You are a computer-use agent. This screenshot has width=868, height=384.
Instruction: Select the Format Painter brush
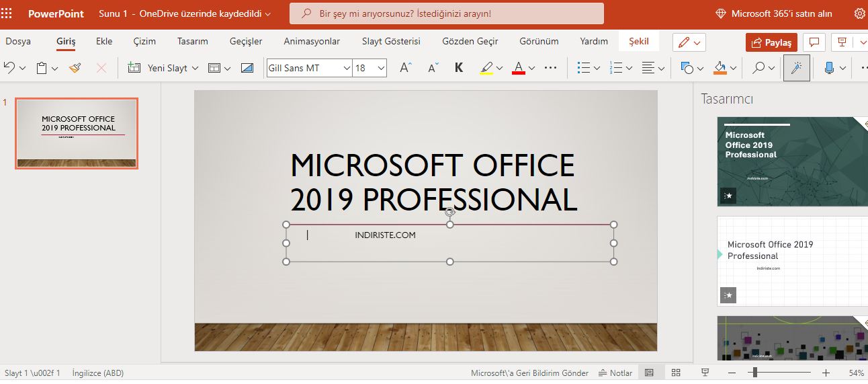(75, 68)
